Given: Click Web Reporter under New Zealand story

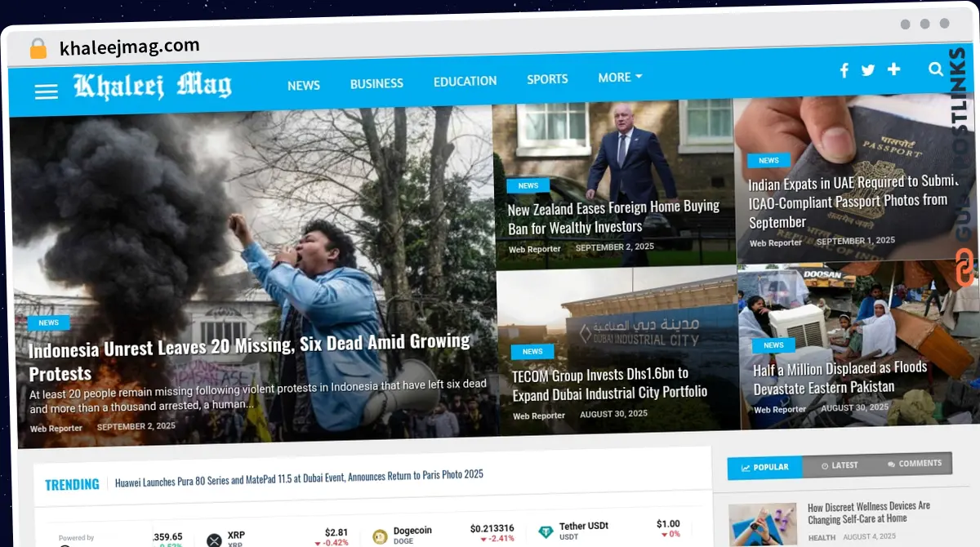Looking at the screenshot, I should pos(535,249).
